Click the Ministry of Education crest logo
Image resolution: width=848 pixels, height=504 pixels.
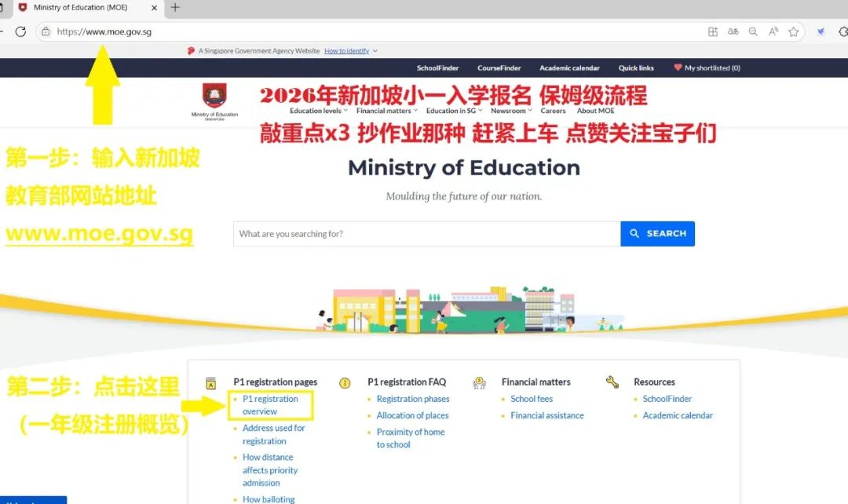coord(214,101)
